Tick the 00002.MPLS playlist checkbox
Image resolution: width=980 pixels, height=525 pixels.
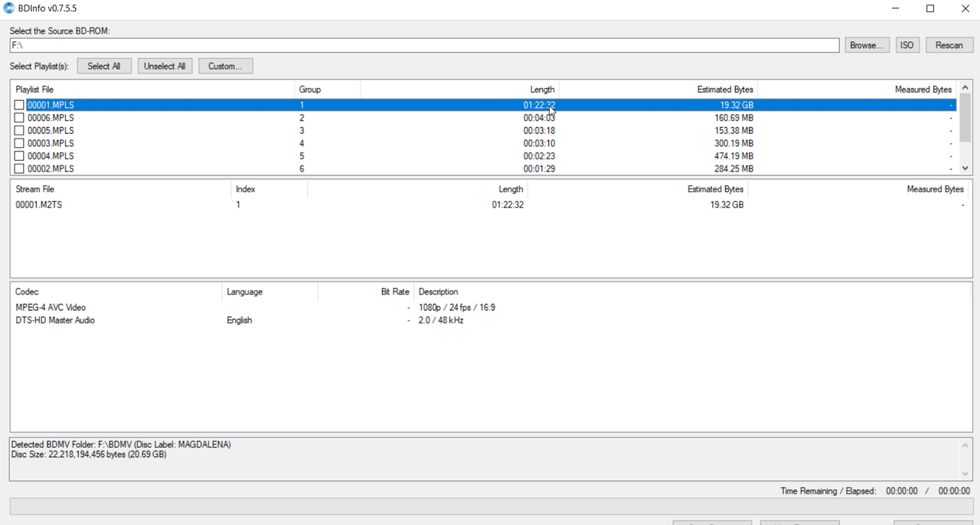[19, 168]
